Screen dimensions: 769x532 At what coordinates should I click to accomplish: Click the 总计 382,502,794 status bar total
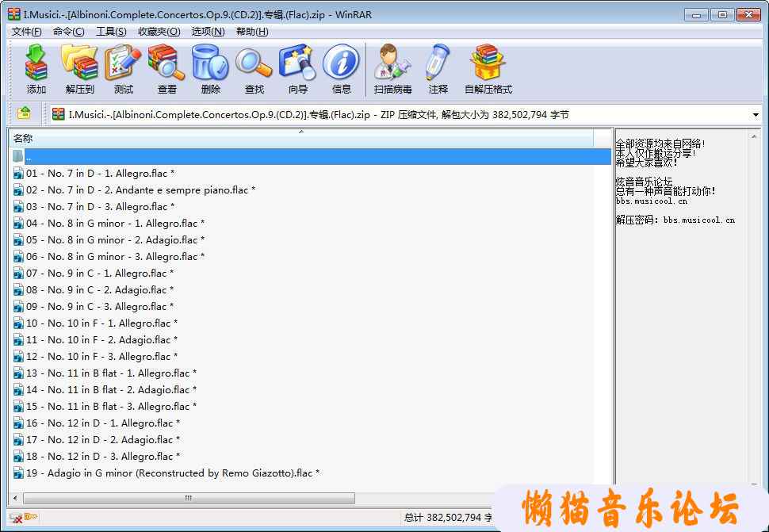(448, 517)
